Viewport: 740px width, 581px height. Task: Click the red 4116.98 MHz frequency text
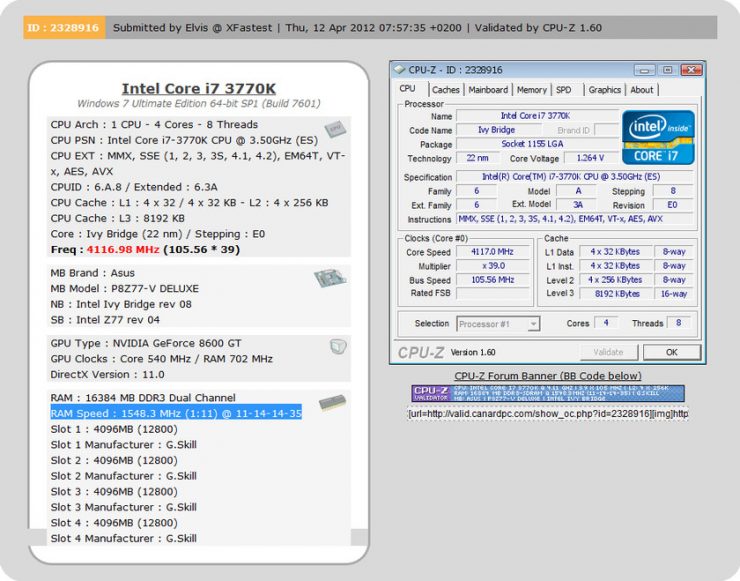pos(123,249)
